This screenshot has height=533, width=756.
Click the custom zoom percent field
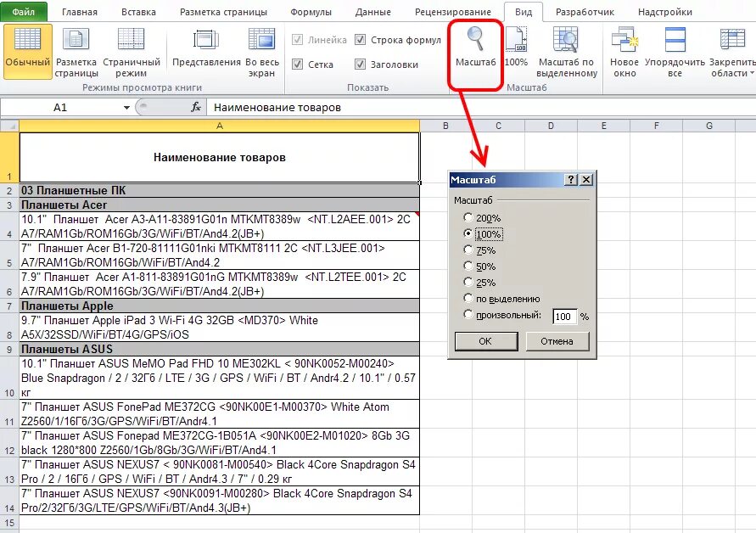coord(564,317)
